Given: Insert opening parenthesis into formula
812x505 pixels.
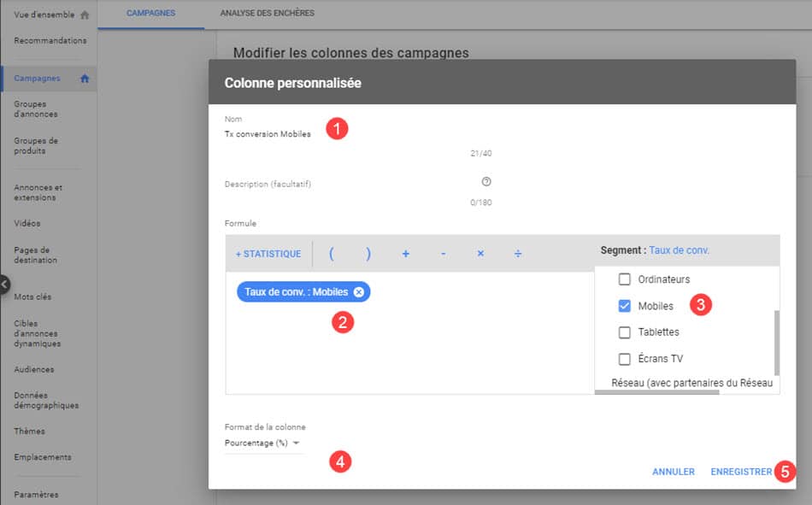Looking at the screenshot, I should point(332,254).
